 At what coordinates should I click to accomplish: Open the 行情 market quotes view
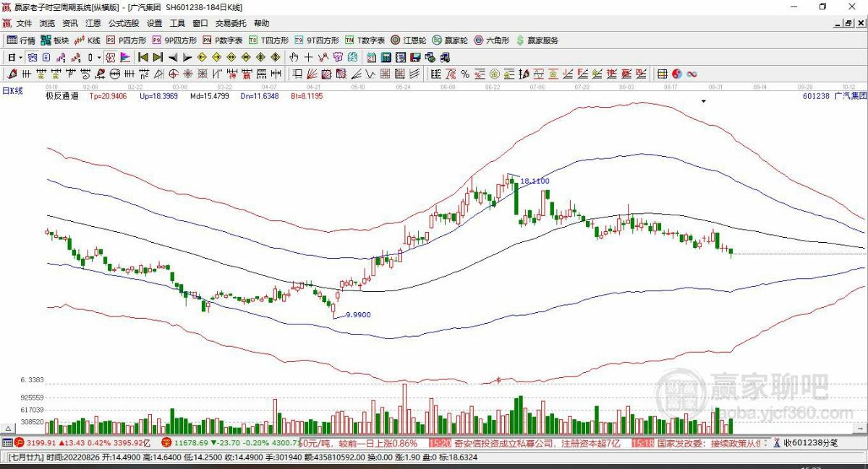tap(21, 40)
